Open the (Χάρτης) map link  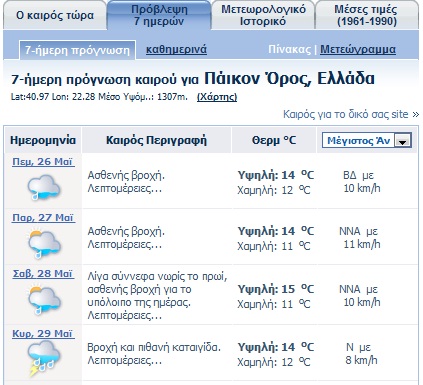pos(217,97)
